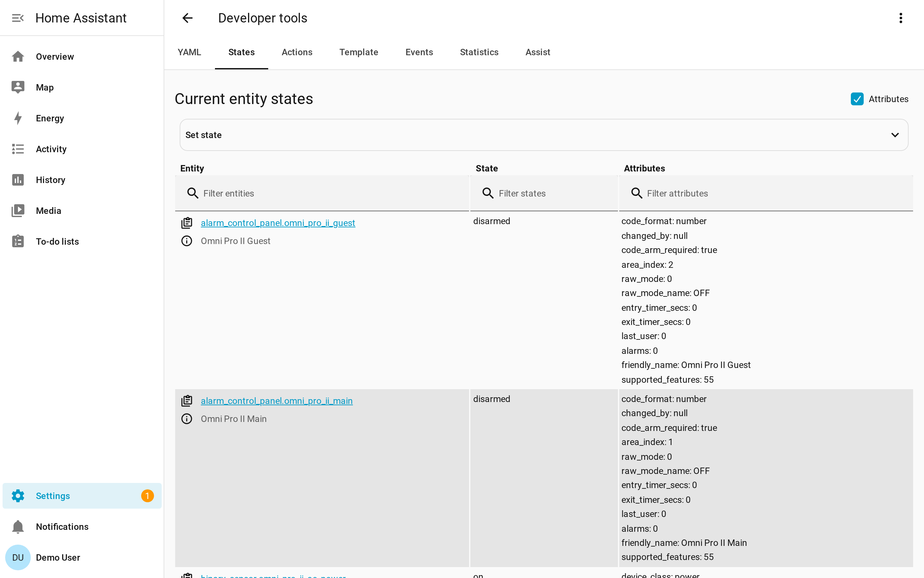The width and height of the screenshot is (924, 578).
Task: Open the Activity list icon
Action: pos(18,149)
